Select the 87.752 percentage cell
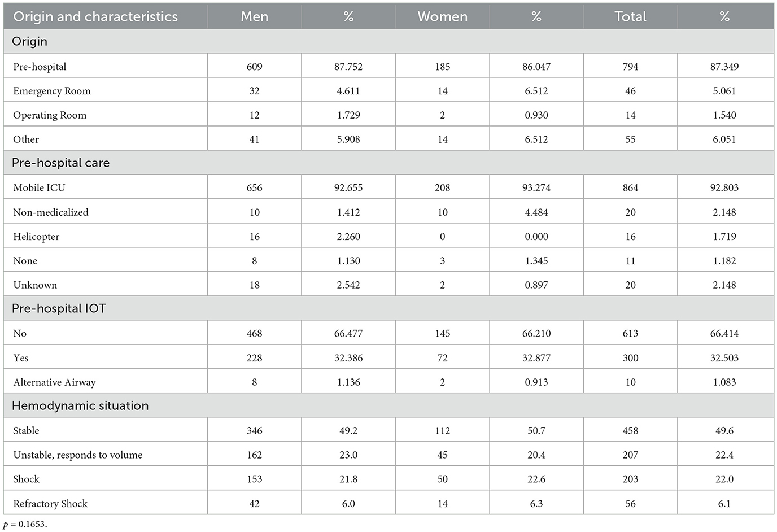 coord(348,67)
